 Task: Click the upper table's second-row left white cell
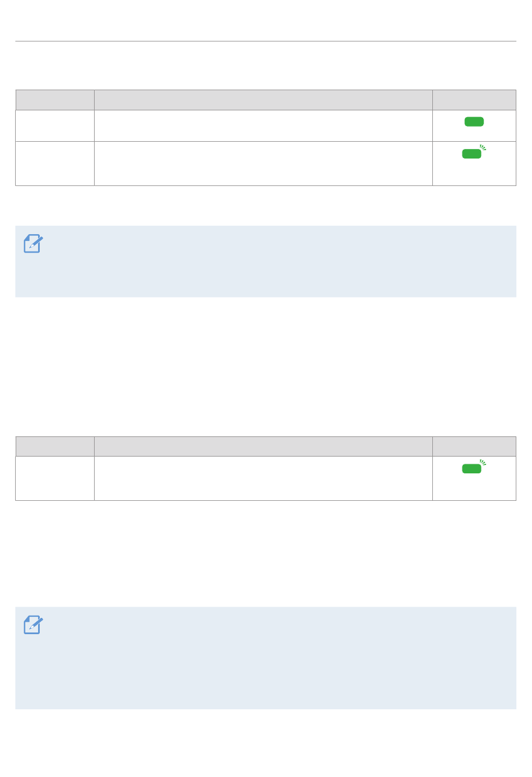pos(55,164)
